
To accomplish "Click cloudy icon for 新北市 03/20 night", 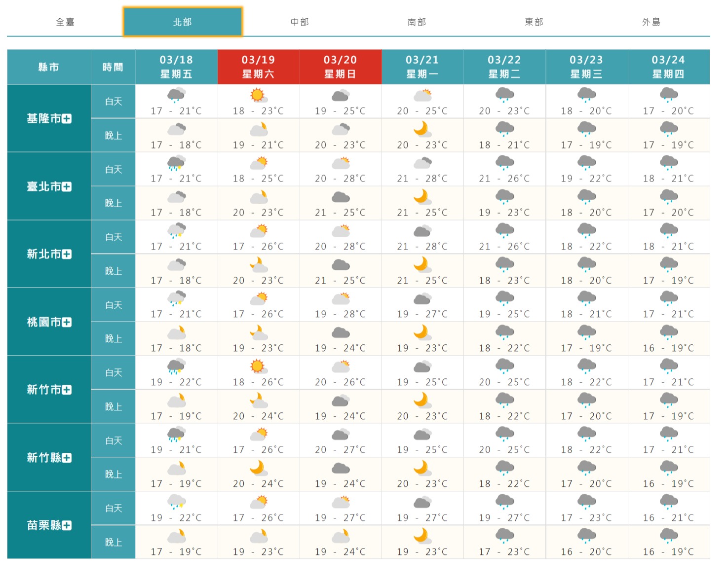I will point(340,265).
